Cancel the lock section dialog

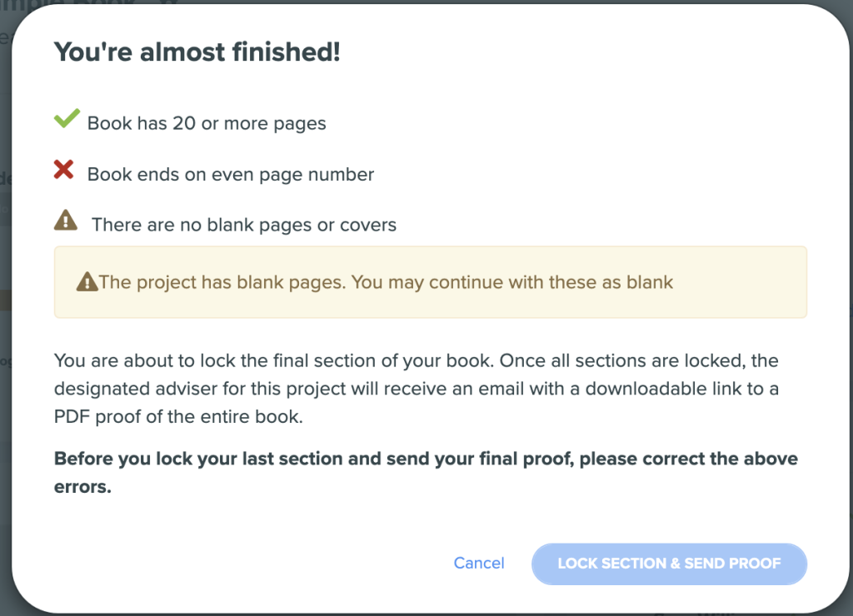point(479,563)
